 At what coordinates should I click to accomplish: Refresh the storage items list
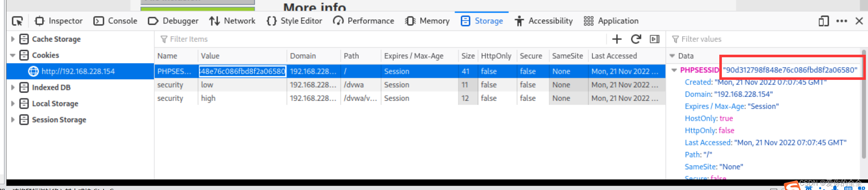coord(636,39)
